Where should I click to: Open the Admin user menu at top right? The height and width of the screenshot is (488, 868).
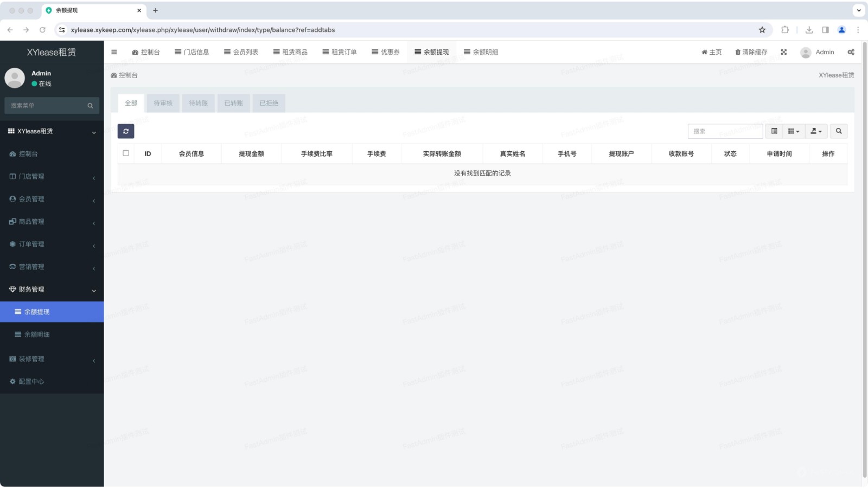click(818, 52)
